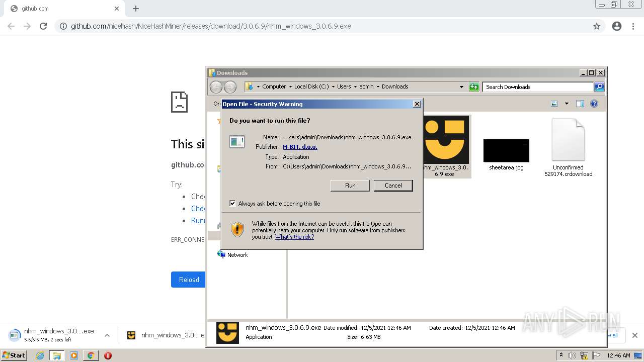Show hidden system tray icons
The image size is (644, 362).
coord(561,355)
